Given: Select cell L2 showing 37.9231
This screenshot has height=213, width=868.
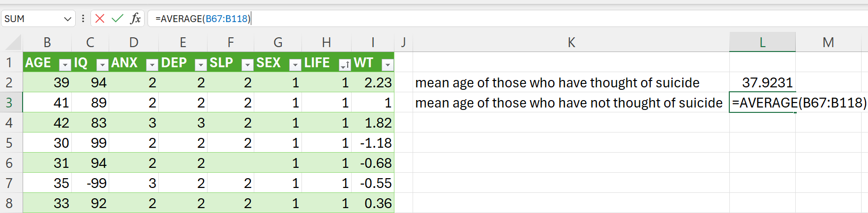Looking at the screenshot, I should 762,82.
